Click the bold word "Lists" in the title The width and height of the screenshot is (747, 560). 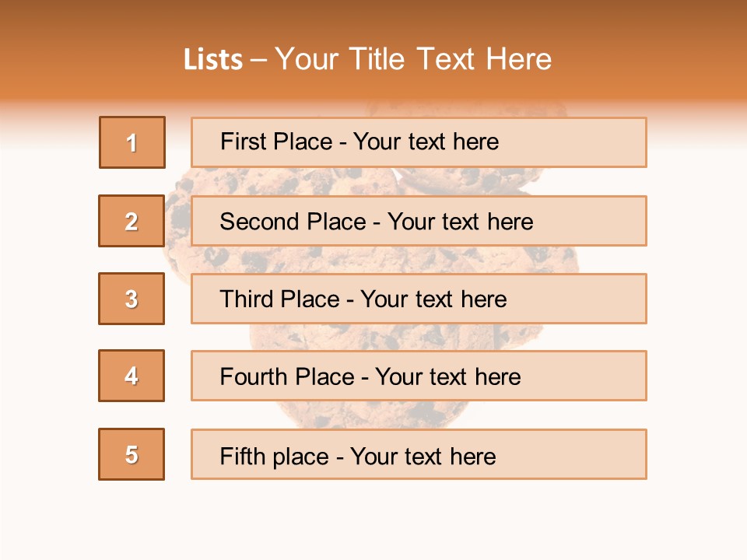coord(213,60)
